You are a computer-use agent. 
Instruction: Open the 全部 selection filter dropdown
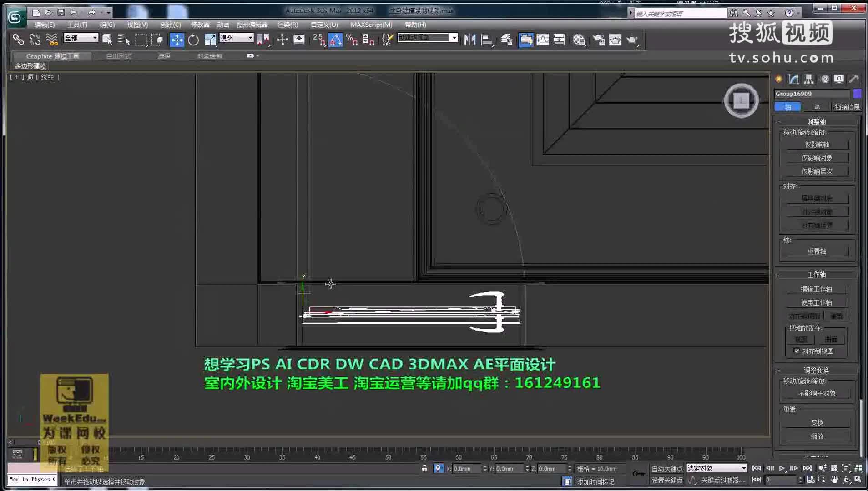click(x=81, y=38)
